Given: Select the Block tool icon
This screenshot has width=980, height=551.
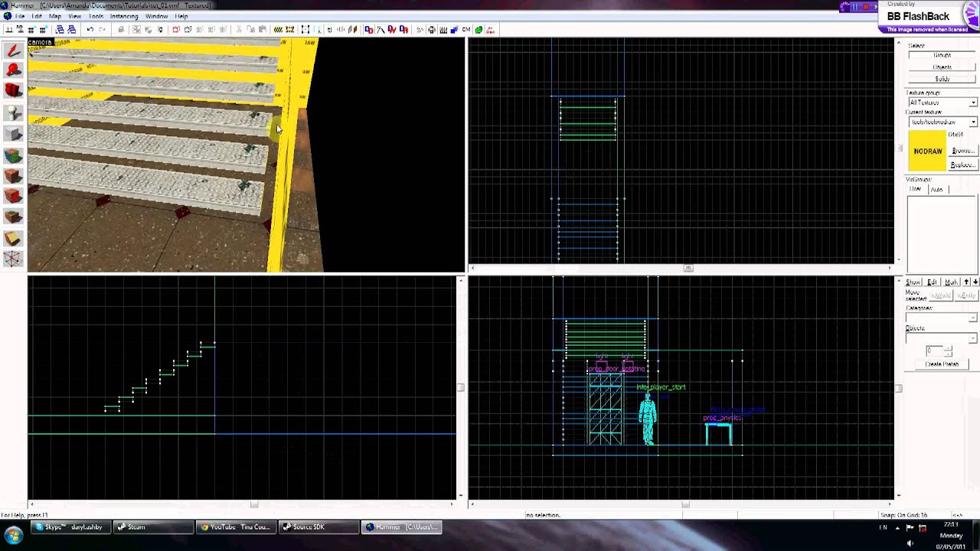Looking at the screenshot, I should (x=13, y=134).
